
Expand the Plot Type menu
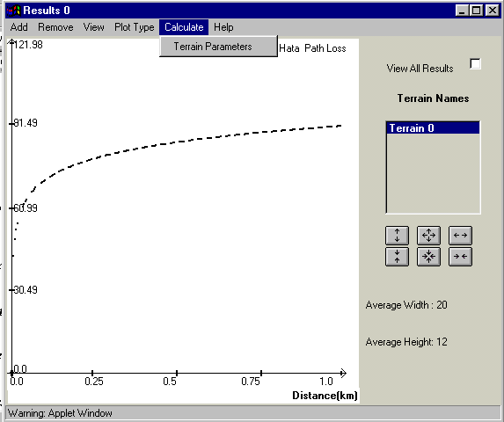135,27
